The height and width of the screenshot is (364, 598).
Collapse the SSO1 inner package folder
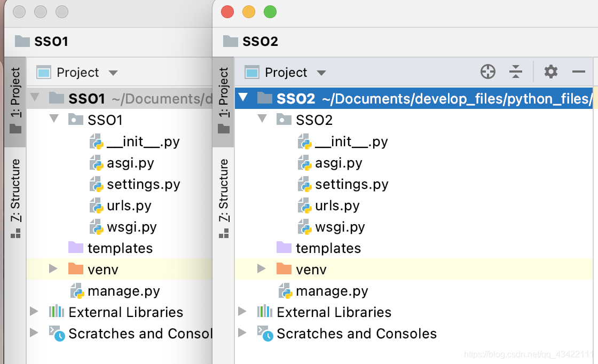[54, 119]
